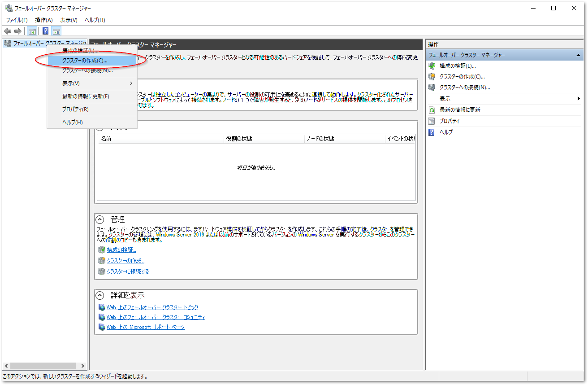Open the 表示(V) menu in the menu bar
Screen dimensions: 588x385
(69, 20)
